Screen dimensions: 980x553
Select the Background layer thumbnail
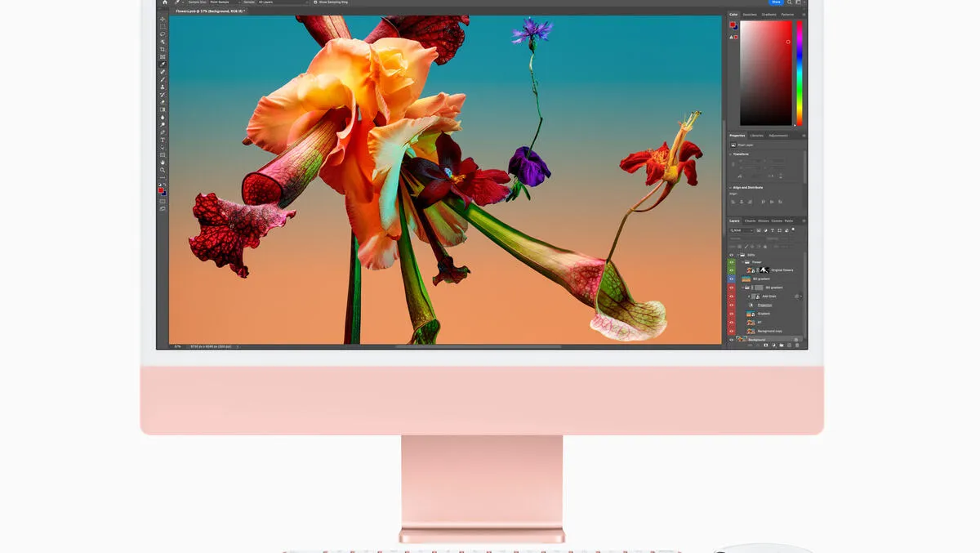[742, 340]
